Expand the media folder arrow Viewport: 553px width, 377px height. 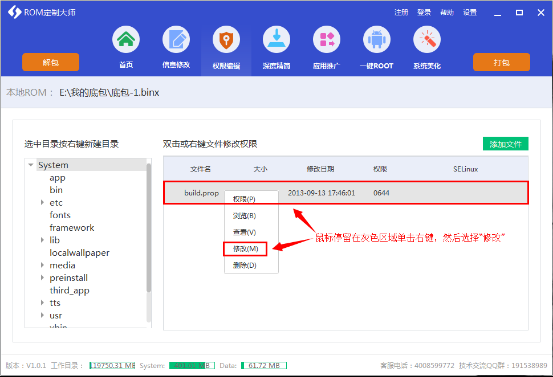tap(42, 265)
